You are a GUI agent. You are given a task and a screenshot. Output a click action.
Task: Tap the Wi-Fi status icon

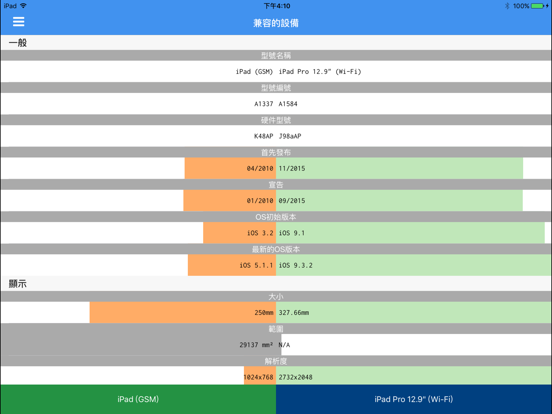pyautogui.click(x=23, y=6)
